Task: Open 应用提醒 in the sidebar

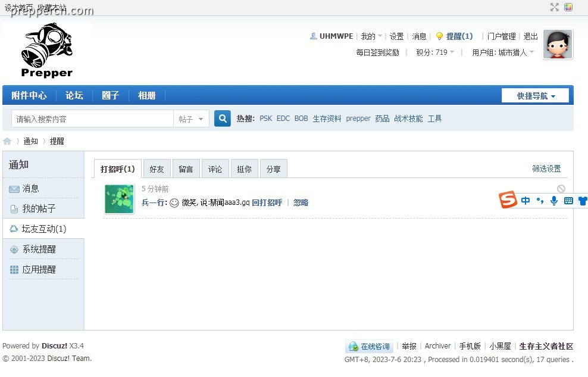Action: [x=39, y=269]
